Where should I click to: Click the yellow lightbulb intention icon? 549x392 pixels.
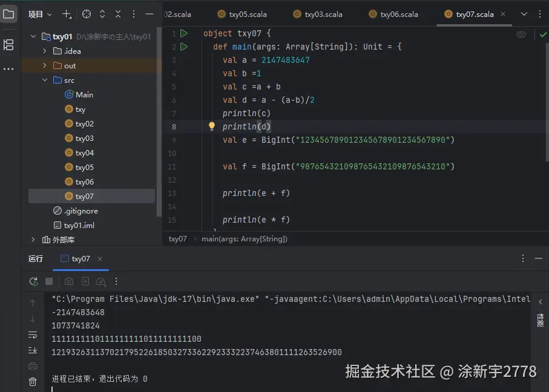point(211,126)
